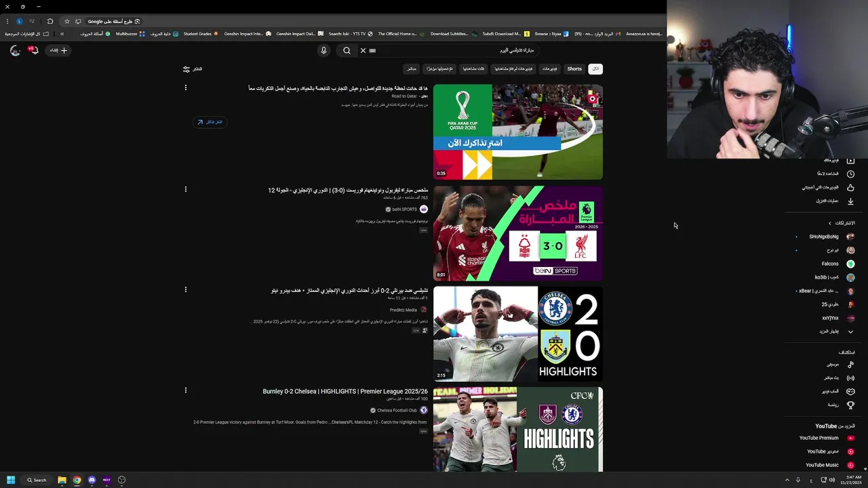This screenshot has width=868, height=488.
Task: Clear the search query with X
Action: tap(363, 50)
